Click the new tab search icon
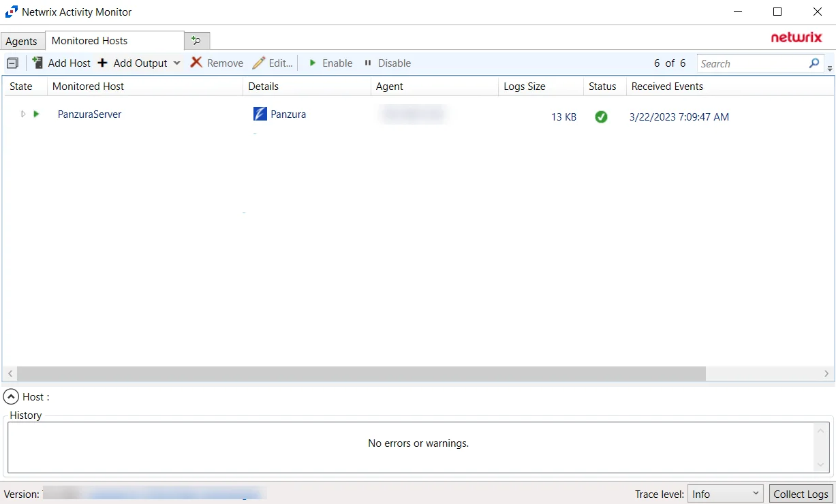Image resolution: width=836 pixels, height=504 pixels. pyautogui.click(x=197, y=41)
